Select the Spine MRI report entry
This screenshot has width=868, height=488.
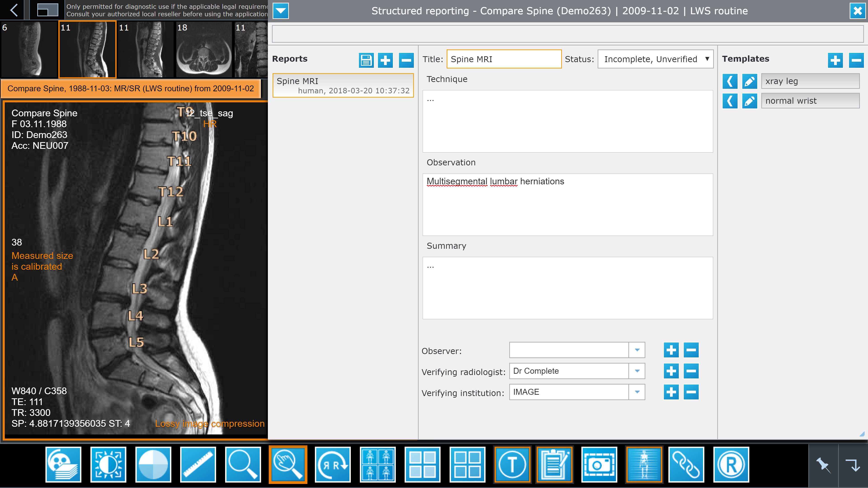click(343, 86)
